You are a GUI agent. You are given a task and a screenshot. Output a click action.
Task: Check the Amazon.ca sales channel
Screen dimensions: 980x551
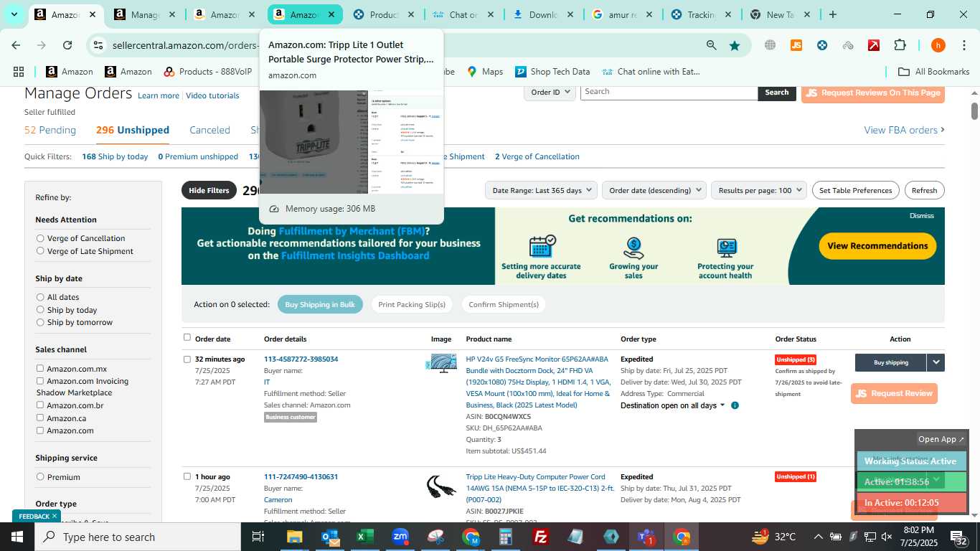40,418
